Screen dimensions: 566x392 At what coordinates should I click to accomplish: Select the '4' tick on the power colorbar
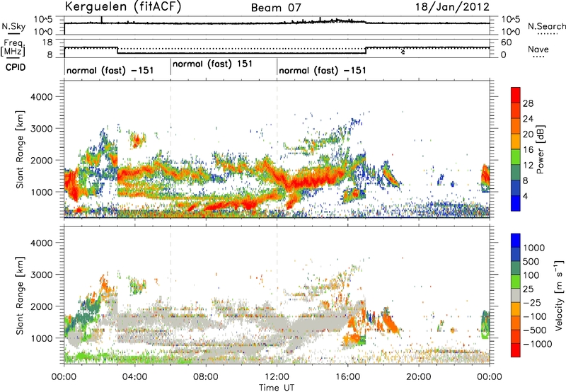pos(526,196)
